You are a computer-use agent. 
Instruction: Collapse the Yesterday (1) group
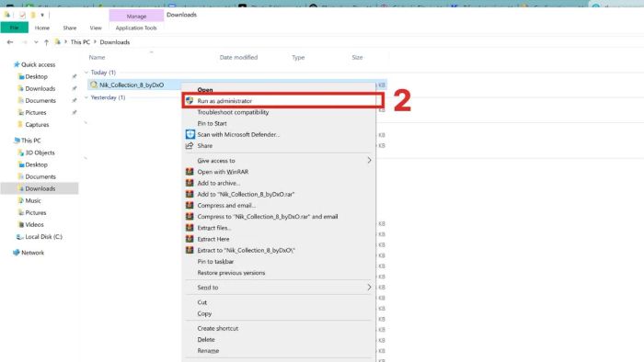click(86, 97)
